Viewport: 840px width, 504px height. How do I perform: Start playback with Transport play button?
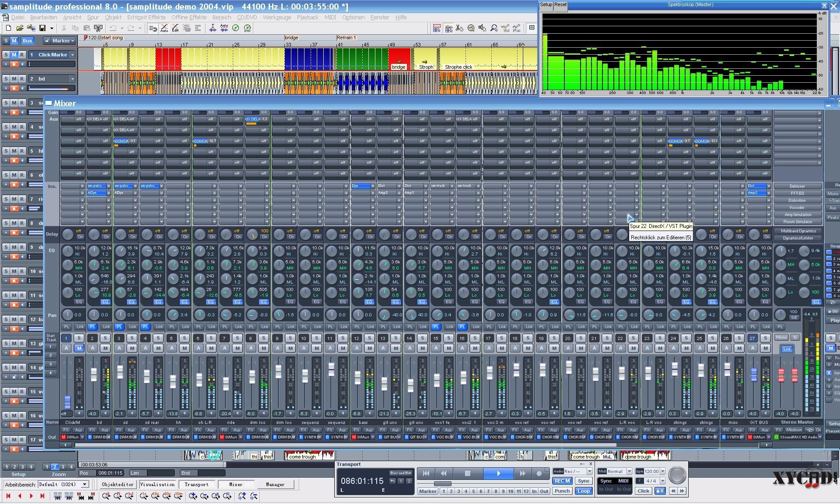[498, 473]
